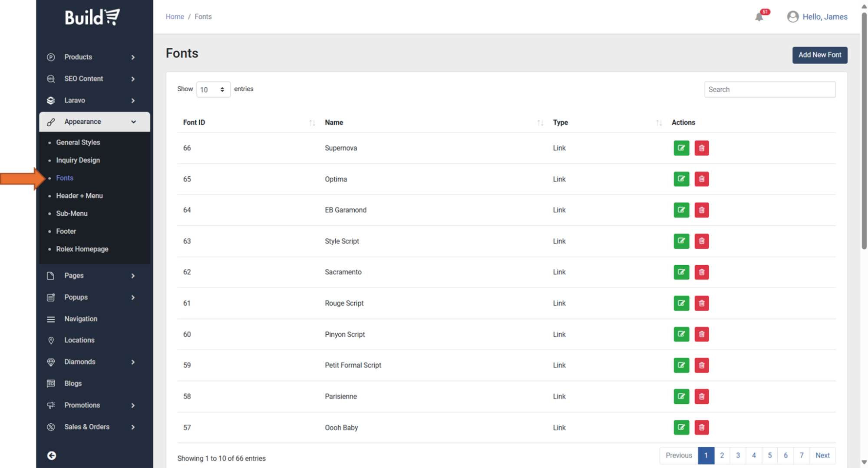Image resolution: width=868 pixels, height=468 pixels.
Task: Open the Navigation sidebar item
Action: tap(81, 319)
